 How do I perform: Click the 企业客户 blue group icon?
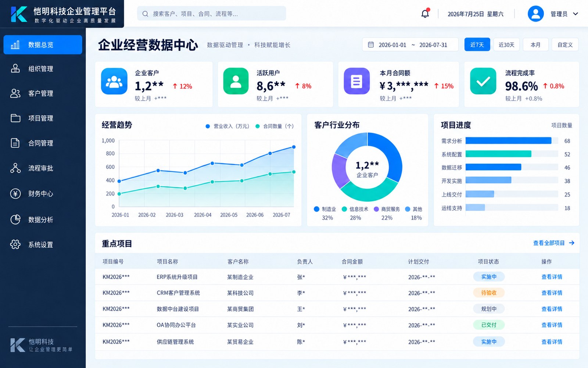pos(114,81)
